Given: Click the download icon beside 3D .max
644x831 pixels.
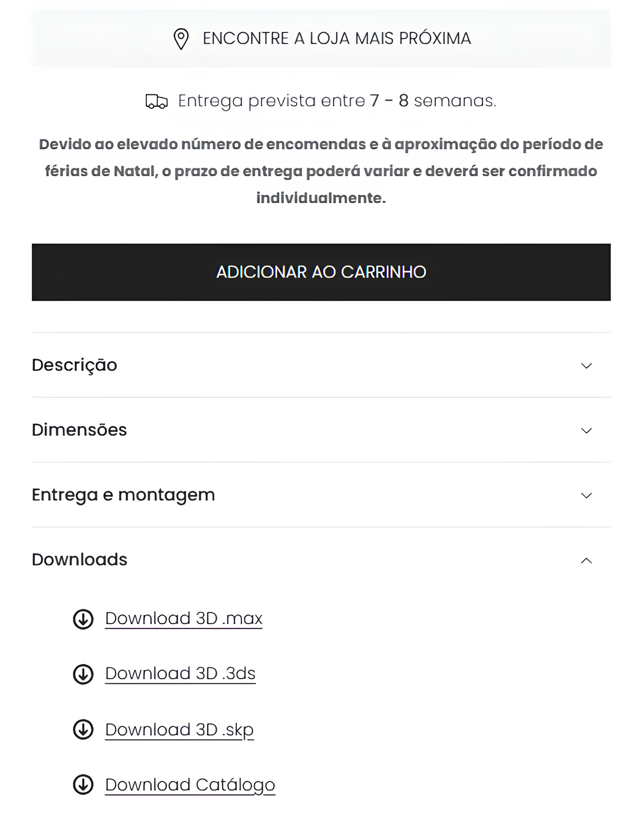Looking at the screenshot, I should (x=83, y=619).
